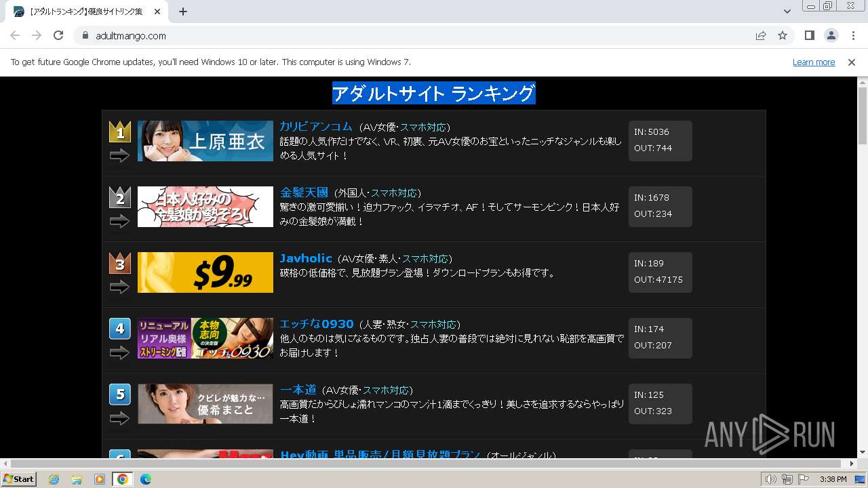The width and height of the screenshot is (868, 488).
Task: Open the Javholic link
Action: (306, 258)
